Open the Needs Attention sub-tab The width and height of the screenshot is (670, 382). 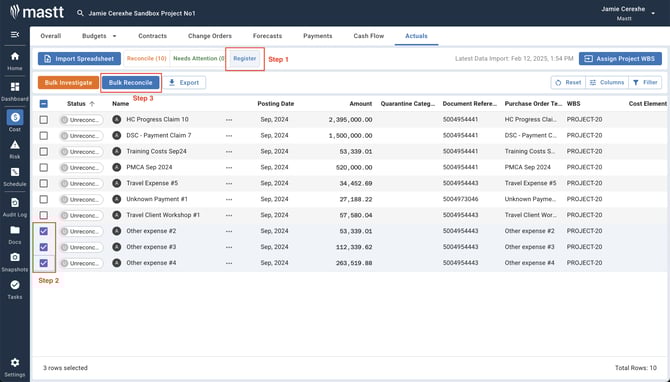pyautogui.click(x=199, y=59)
